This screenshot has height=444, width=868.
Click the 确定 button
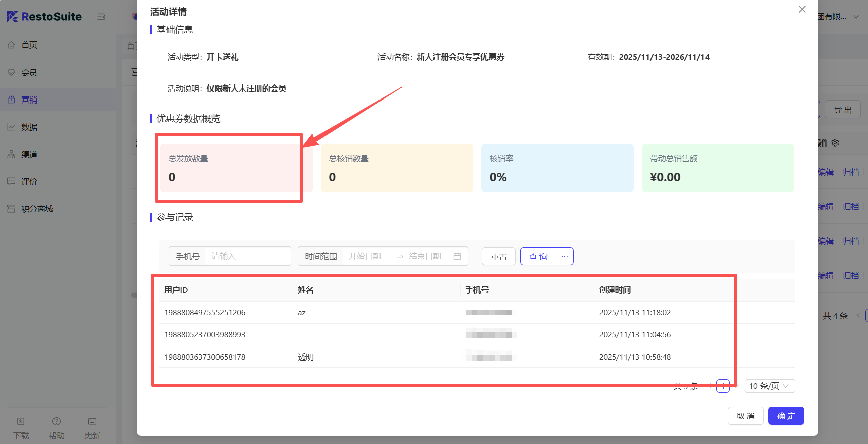coord(786,416)
